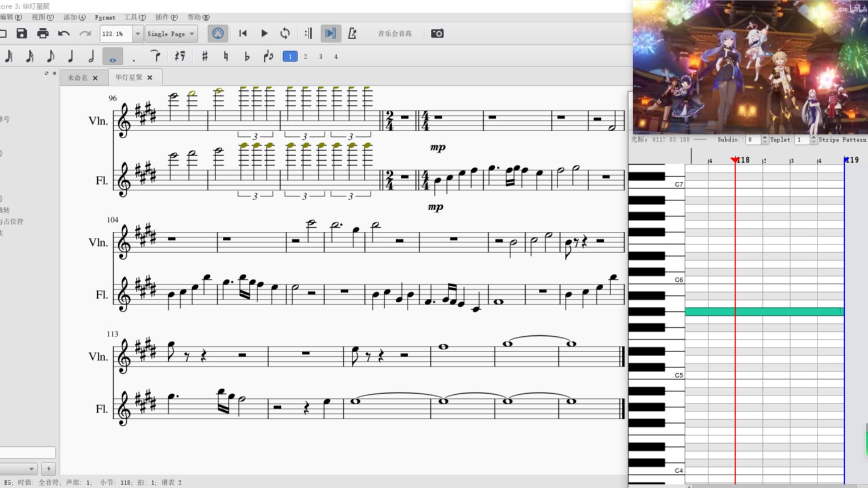The image size is (868, 488).
Task: Toggle loop playback
Action: coord(285,34)
